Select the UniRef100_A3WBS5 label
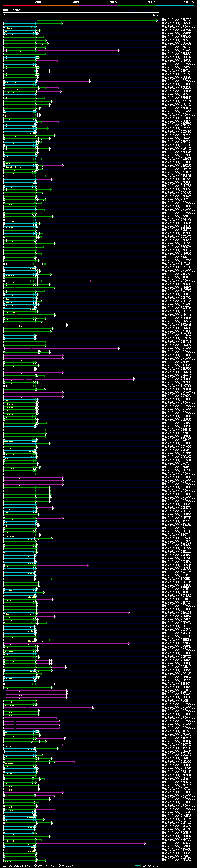 click(x=177, y=54)
